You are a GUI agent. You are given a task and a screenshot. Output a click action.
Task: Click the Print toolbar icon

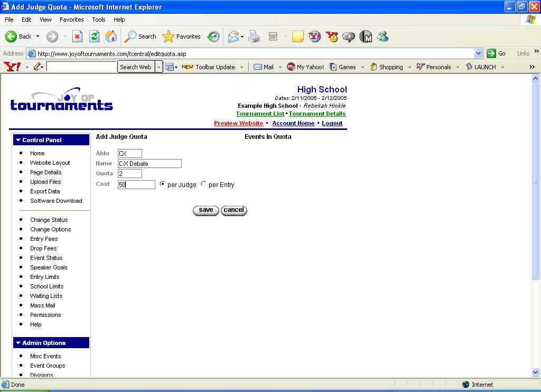pyautogui.click(x=254, y=36)
